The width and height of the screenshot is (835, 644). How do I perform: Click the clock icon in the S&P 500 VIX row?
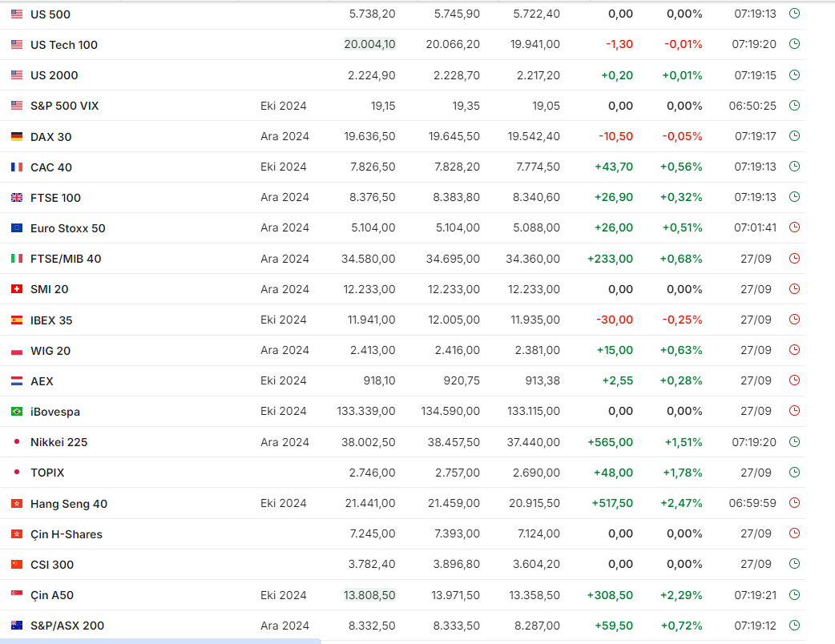click(x=794, y=106)
